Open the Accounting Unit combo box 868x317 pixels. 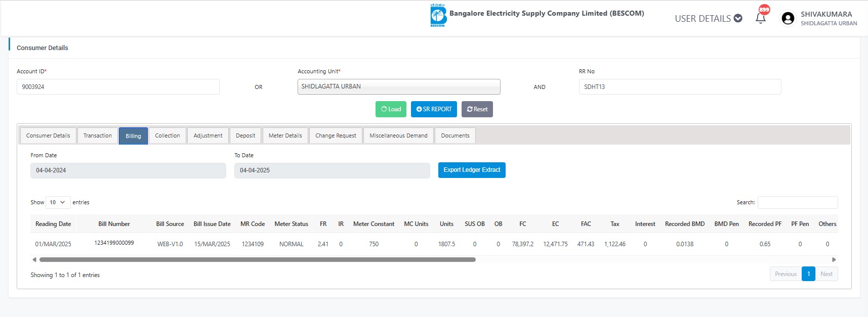(x=399, y=86)
